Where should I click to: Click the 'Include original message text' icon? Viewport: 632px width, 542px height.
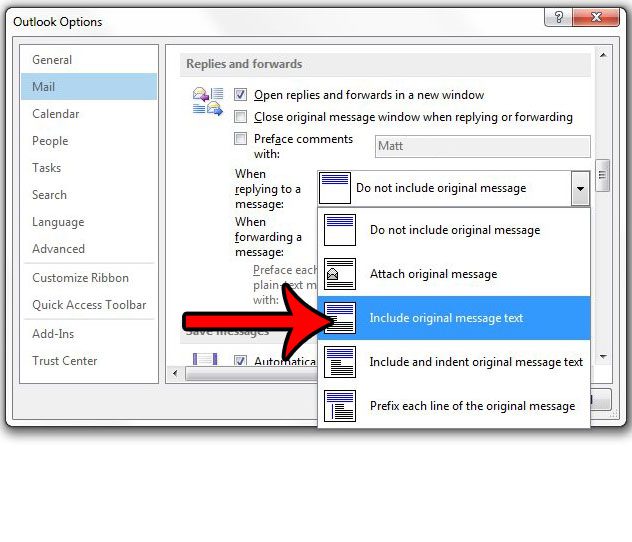click(x=340, y=318)
